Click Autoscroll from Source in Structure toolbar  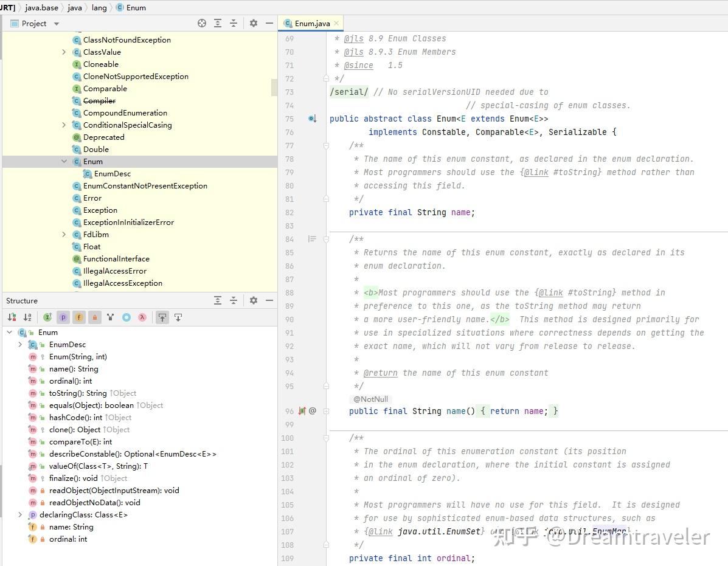tap(178, 317)
